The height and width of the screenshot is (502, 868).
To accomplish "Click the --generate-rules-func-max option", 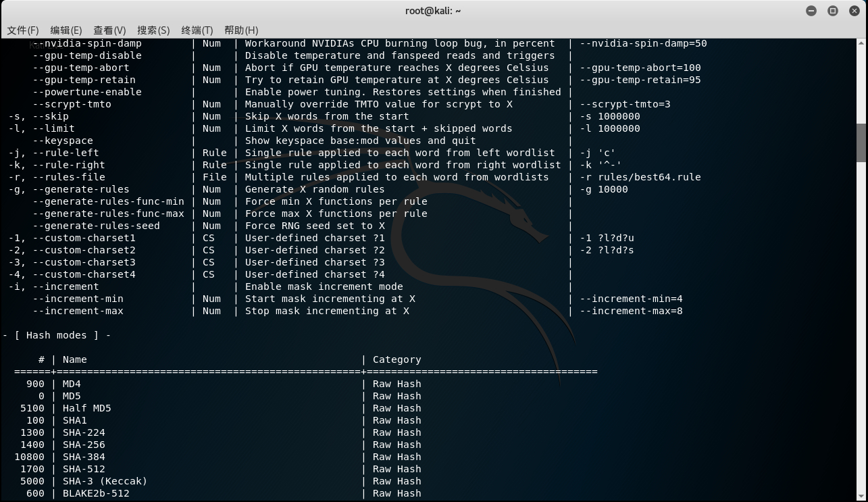I will pyautogui.click(x=108, y=214).
